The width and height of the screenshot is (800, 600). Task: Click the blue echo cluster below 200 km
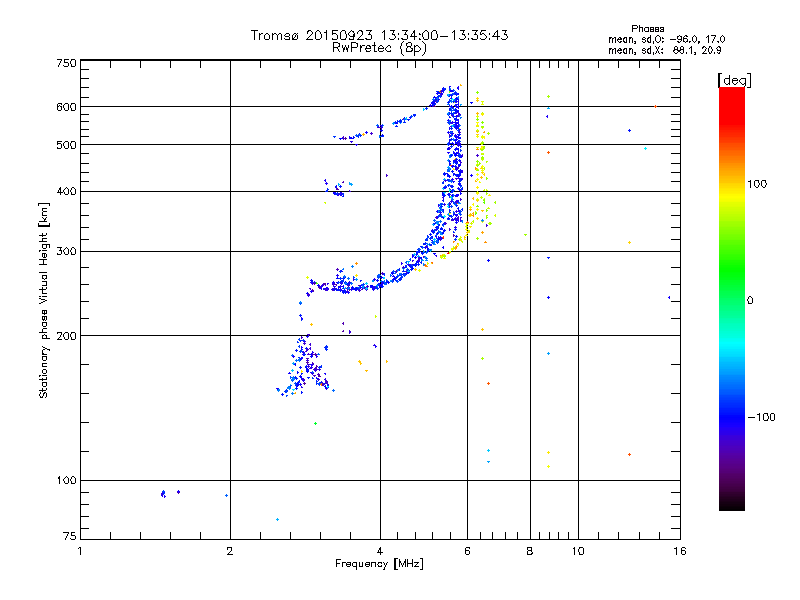305,366
